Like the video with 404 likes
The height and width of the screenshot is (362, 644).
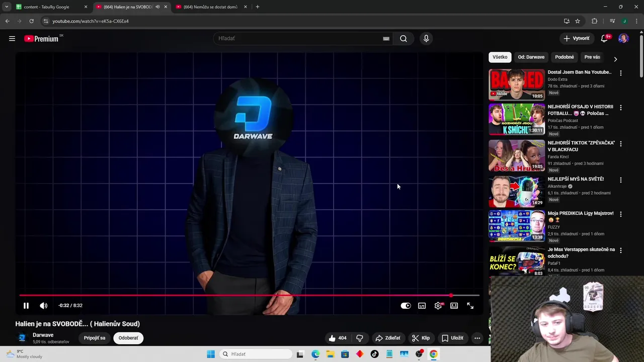coord(338,338)
